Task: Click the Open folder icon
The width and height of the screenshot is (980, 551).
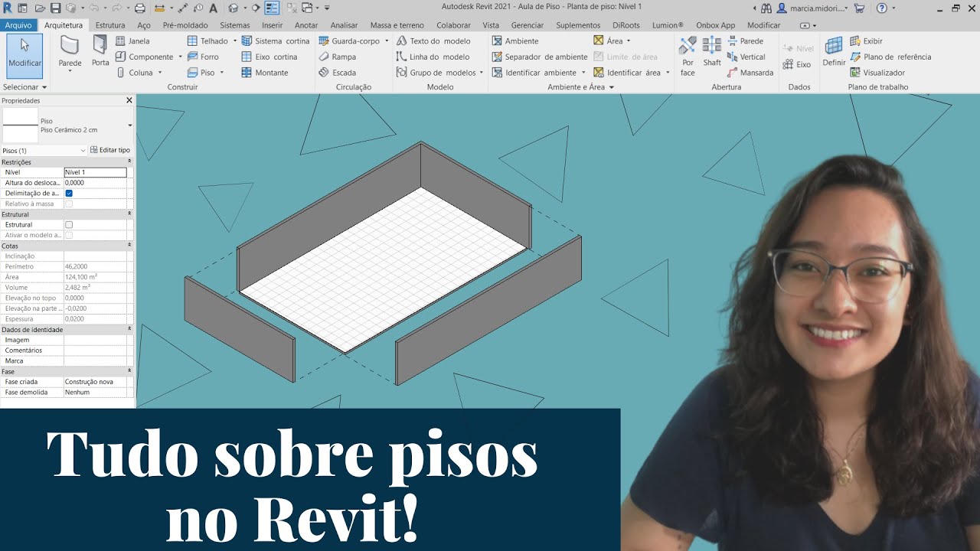Action: 41,8
